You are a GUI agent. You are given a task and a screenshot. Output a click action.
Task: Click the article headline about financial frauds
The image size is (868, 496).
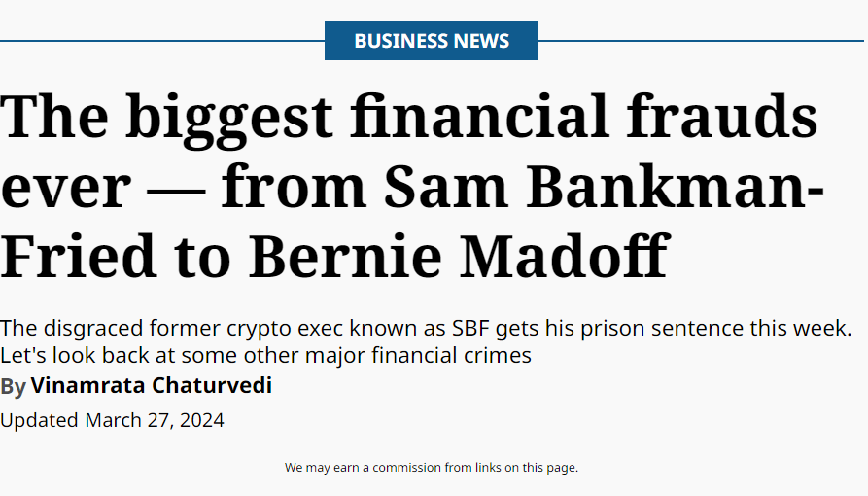410,186
